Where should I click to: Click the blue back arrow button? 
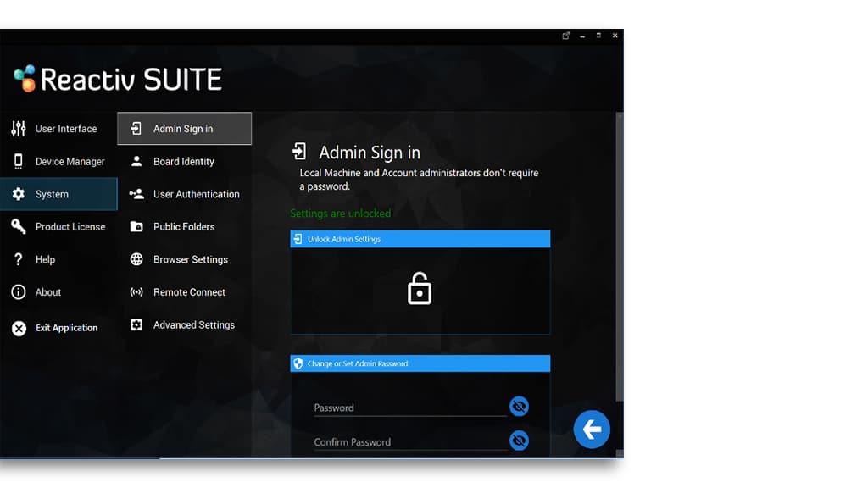coord(591,429)
